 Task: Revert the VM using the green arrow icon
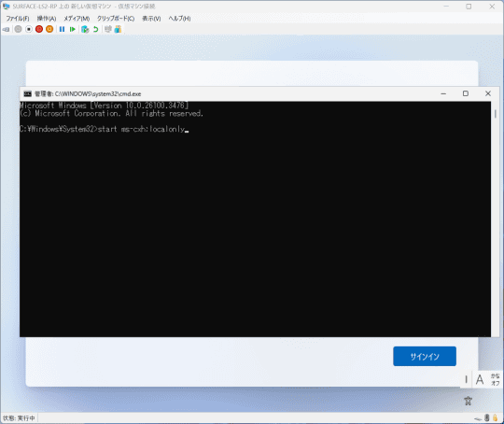coord(95,29)
